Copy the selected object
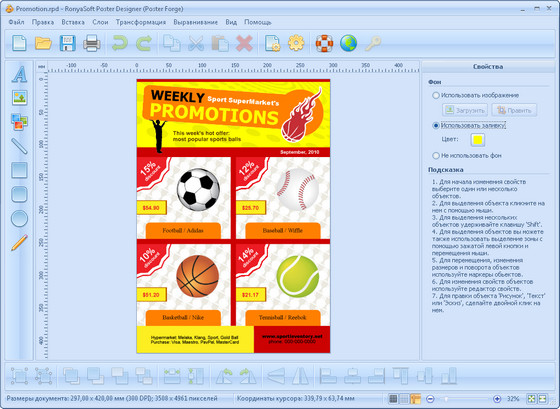Screen dimensions: 560x409 [171, 43]
